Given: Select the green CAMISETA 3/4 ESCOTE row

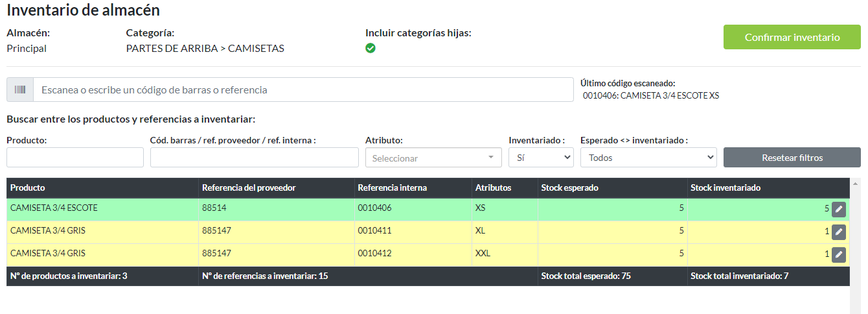Looking at the screenshot, I should 104,209.
